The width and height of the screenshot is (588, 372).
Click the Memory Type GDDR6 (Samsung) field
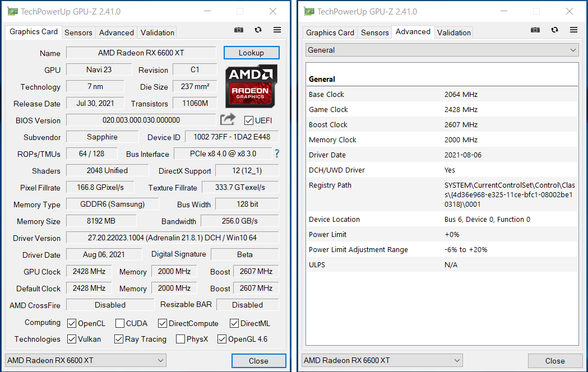tap(112, 204)
